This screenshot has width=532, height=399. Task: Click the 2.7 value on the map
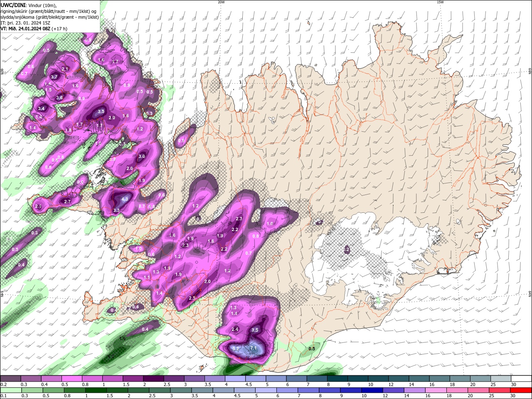[x=67, y=202]
